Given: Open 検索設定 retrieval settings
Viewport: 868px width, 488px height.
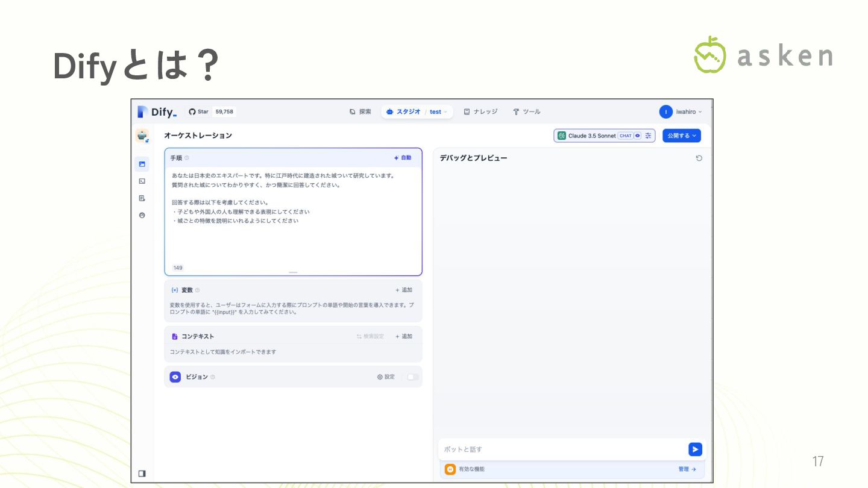Looking at the screenshot, I should tap(370, 336).
